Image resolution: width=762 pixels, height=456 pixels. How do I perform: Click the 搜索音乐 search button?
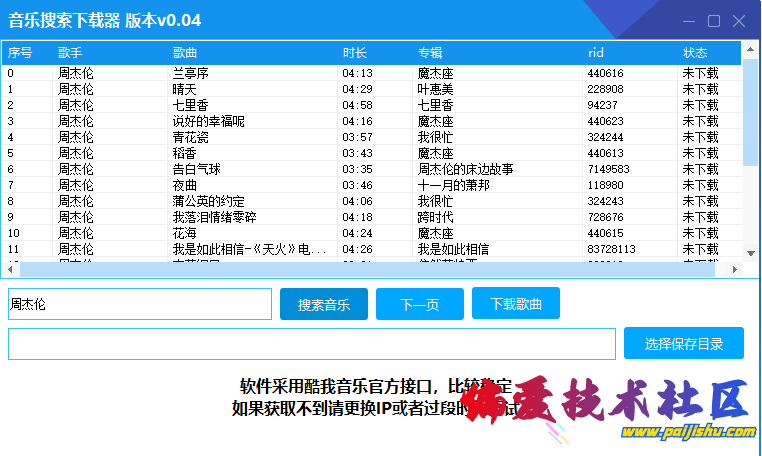coord(323,305)
